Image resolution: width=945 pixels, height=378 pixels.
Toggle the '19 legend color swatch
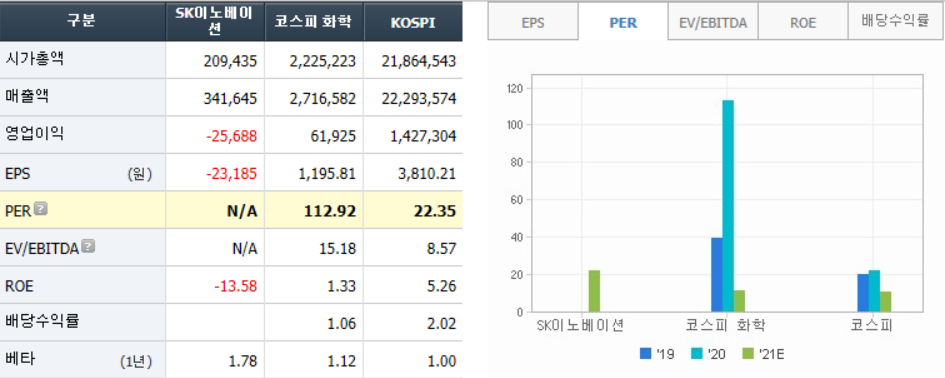pos(645,354)
